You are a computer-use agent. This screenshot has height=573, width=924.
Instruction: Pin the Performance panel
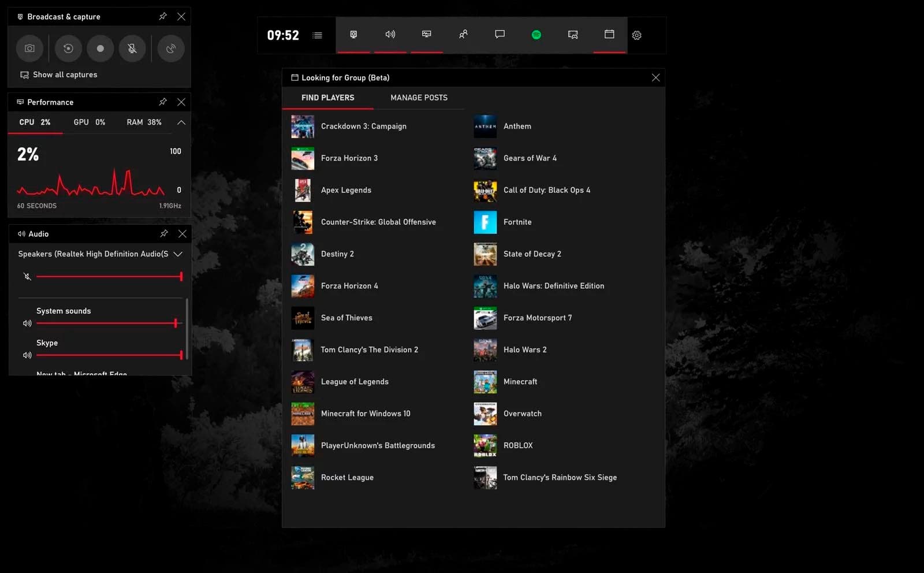(163, 102)
